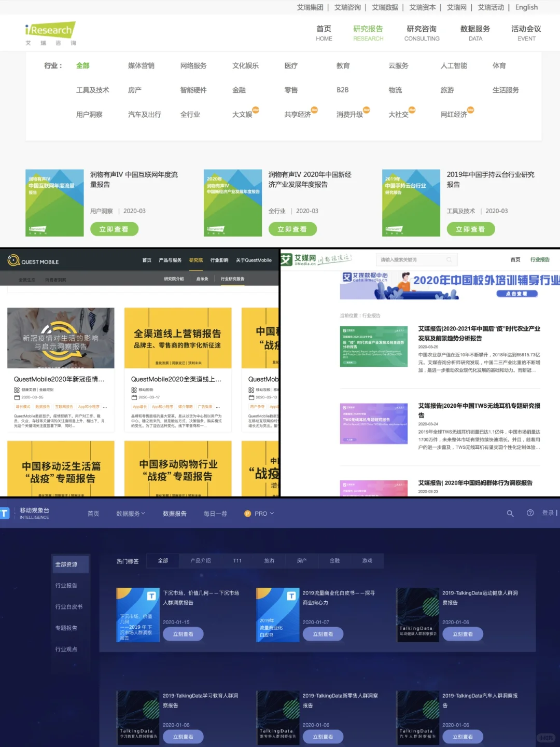Open 艾媒报告 2020年中国妈妈群体行为洞察报告
560x747 pixels.
tap(475, 483)
